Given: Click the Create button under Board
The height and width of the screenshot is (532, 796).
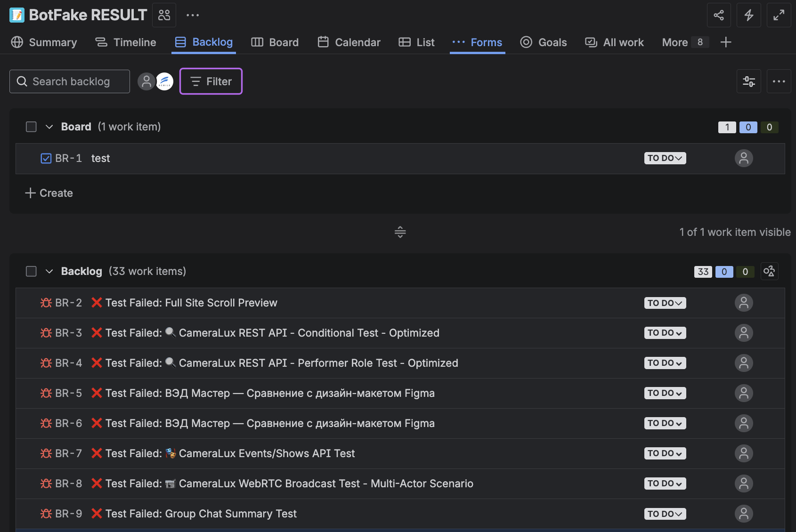Looking at the screenshot, I should click(x=49, y=193).
